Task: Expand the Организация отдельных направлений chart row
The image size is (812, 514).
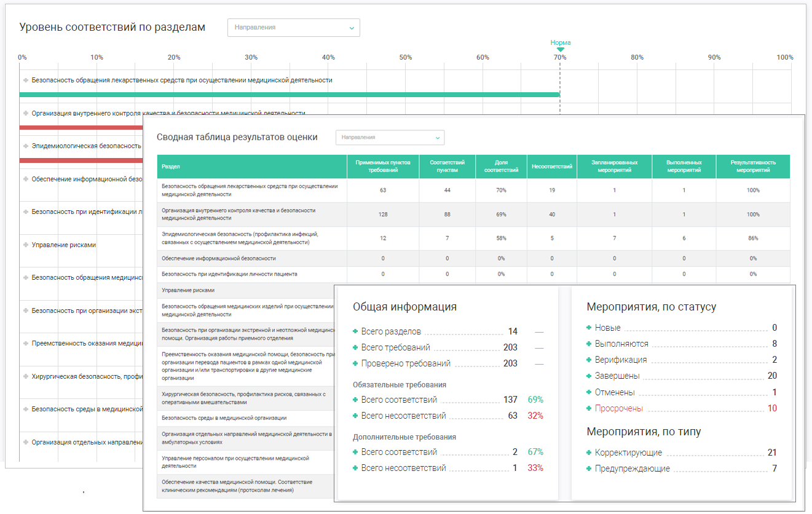Action: pos(26,442)
